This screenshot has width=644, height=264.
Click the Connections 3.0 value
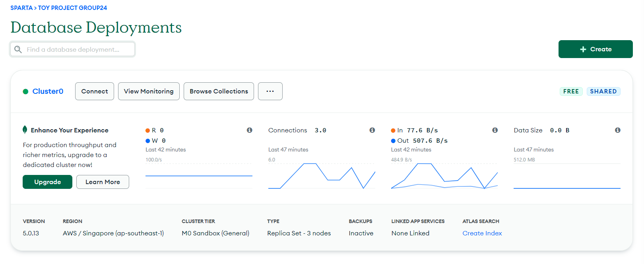pos(320,130)
